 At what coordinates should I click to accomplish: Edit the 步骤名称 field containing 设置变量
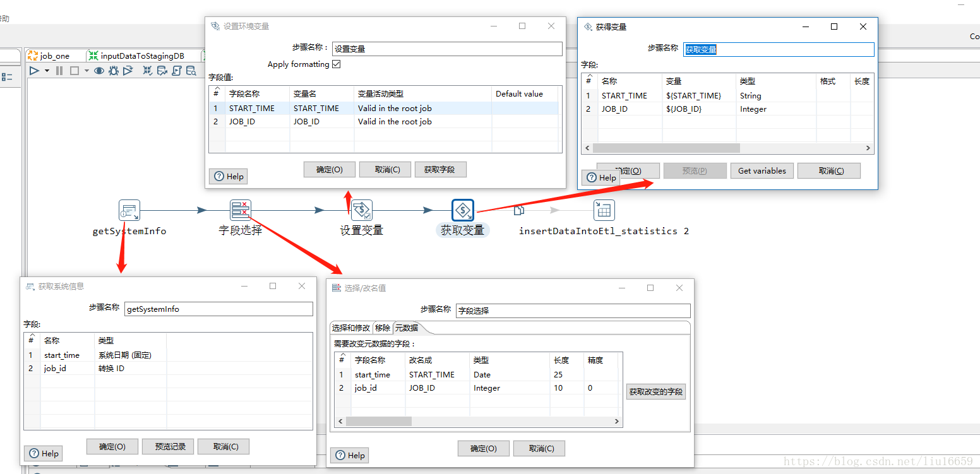447,49
